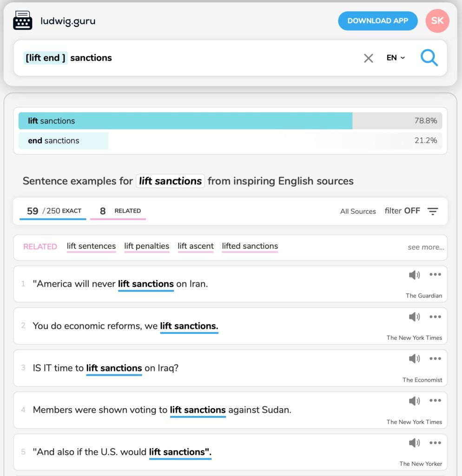Image resolution: width=462 pixels, height=476 pixels.
Task: Switch to the 59/250 Exact tab
Action: pos(53,211)
